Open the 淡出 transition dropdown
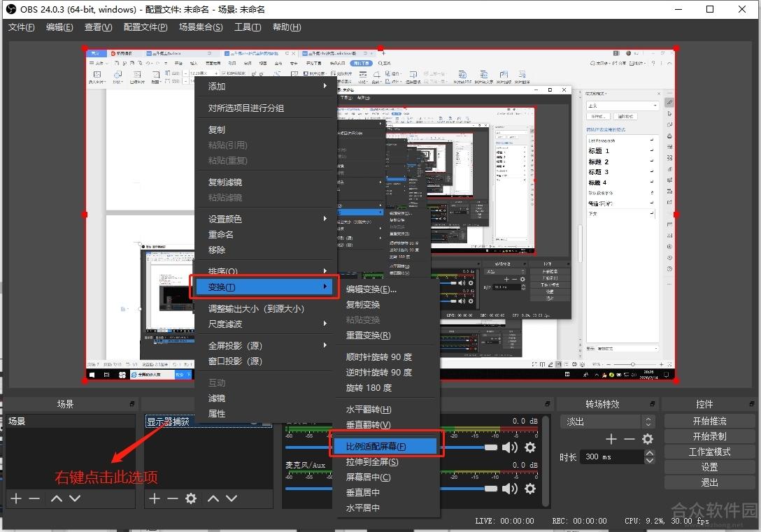761x532 pixels. [608, 422]
